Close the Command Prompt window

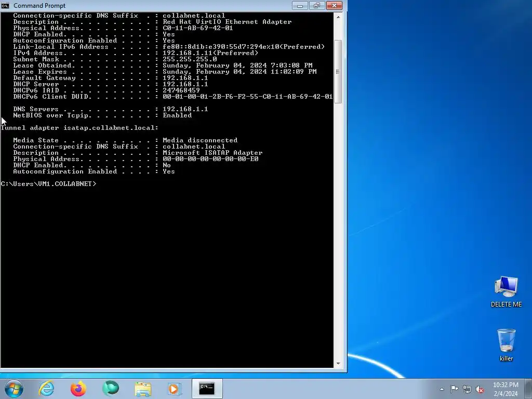pyautogui.click(x=334, y=5)
